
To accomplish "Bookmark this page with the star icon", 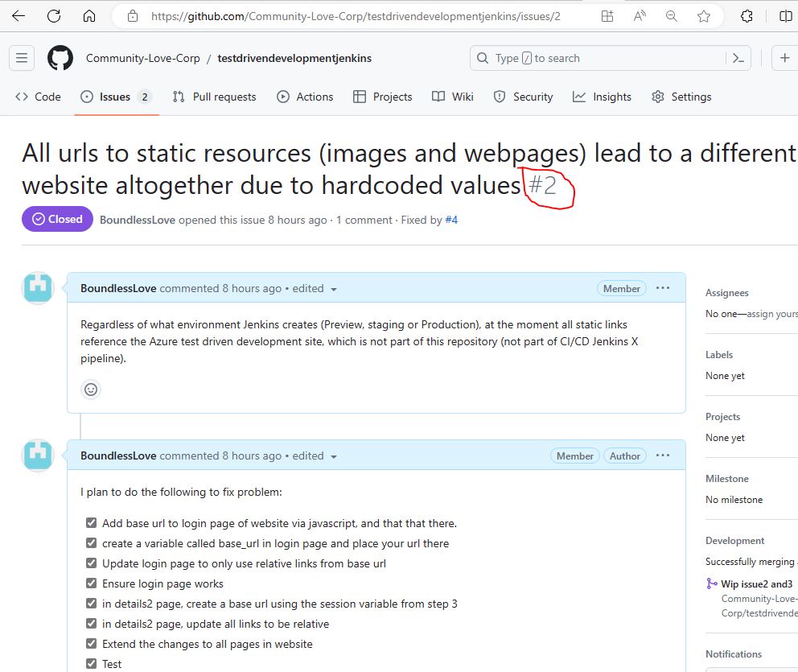I will click(x=704, y=16).
